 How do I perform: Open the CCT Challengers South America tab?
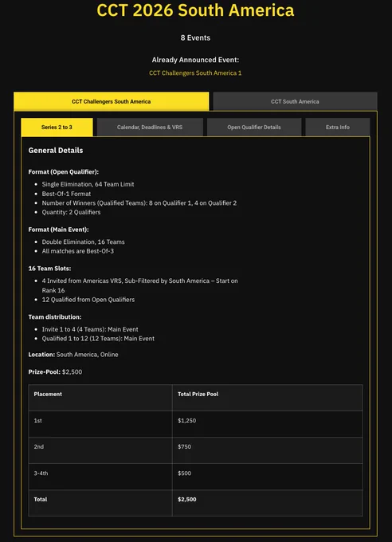(112, 101)
